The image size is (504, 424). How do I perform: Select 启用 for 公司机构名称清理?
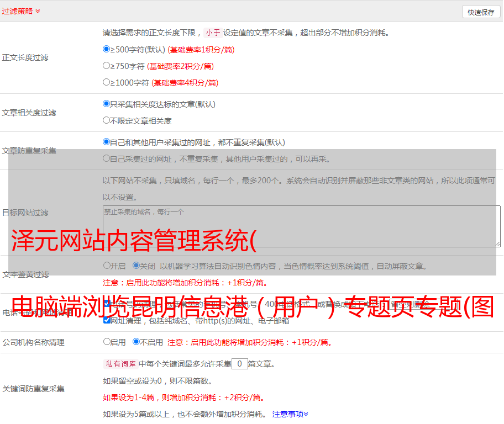click(107, 341)
